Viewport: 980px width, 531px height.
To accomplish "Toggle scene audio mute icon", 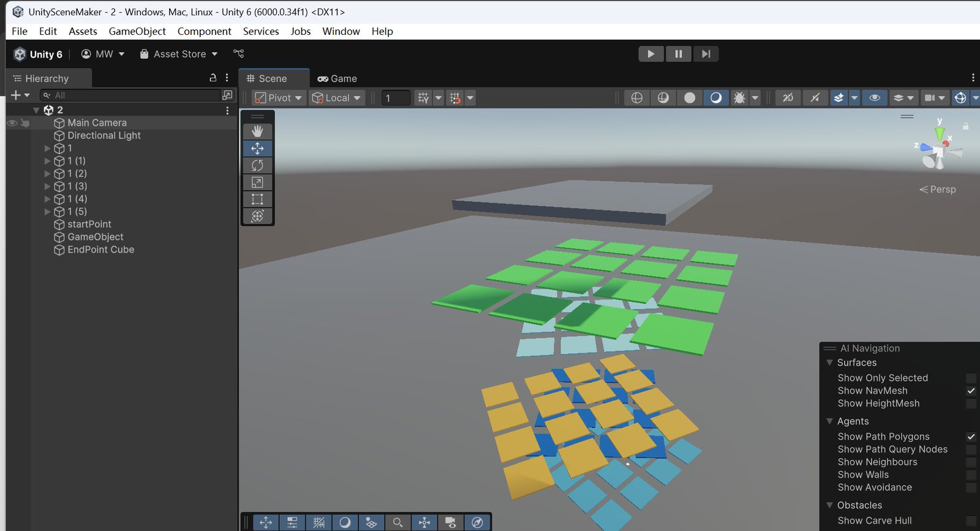I will [x=815, y=98].
